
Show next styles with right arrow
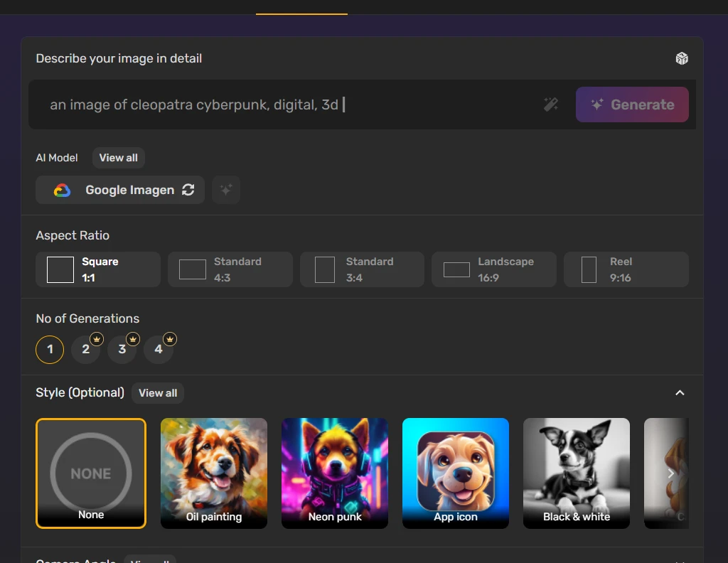[x=670, y=473]
